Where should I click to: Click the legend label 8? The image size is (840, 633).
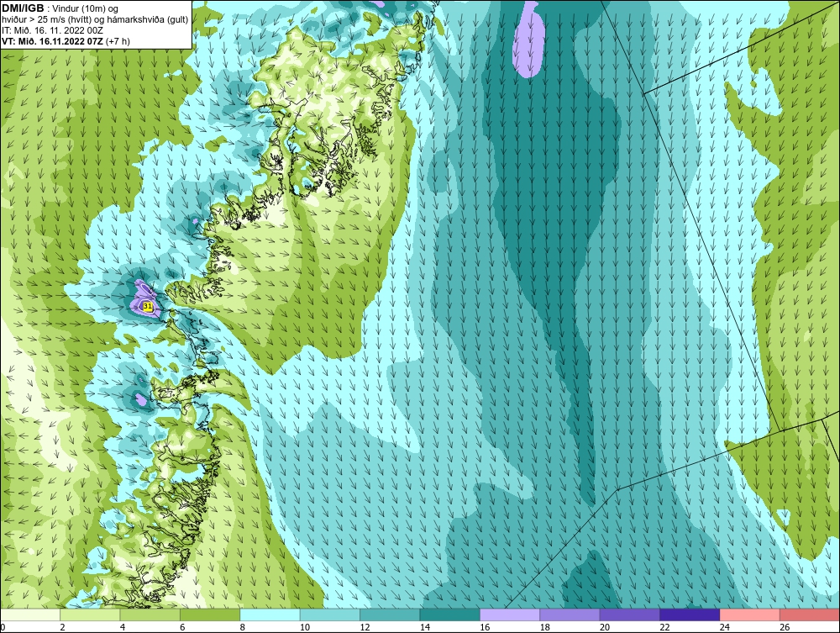tap(243, 627)
